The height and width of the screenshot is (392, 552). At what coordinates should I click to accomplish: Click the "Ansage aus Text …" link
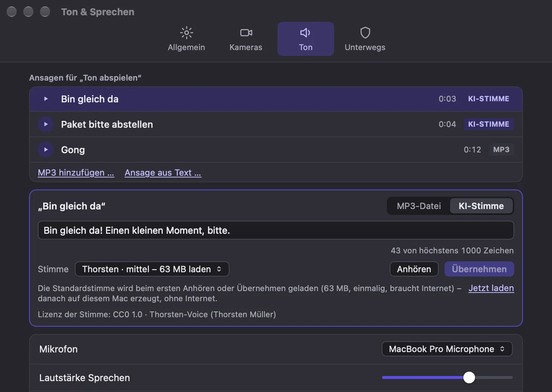[163, 173]
